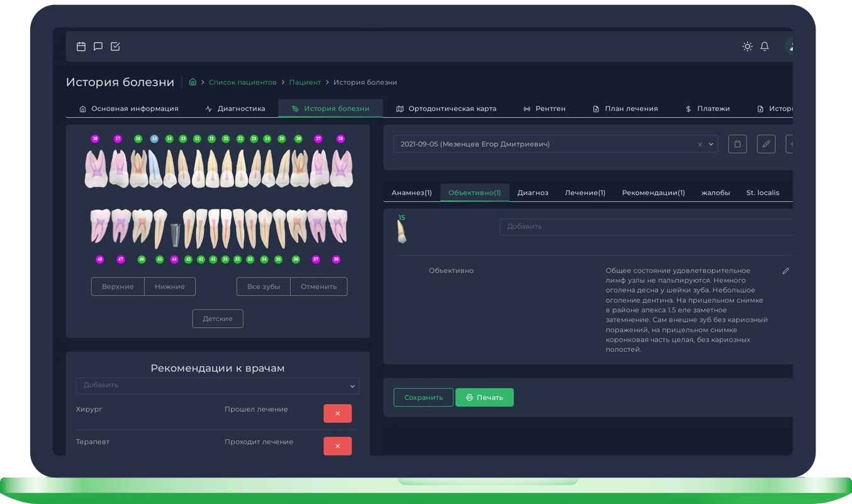Image resolution: width=852 pixels, height=504 pixels.
Task: Open the Рентген tab
Action: [x=544, y=109]
